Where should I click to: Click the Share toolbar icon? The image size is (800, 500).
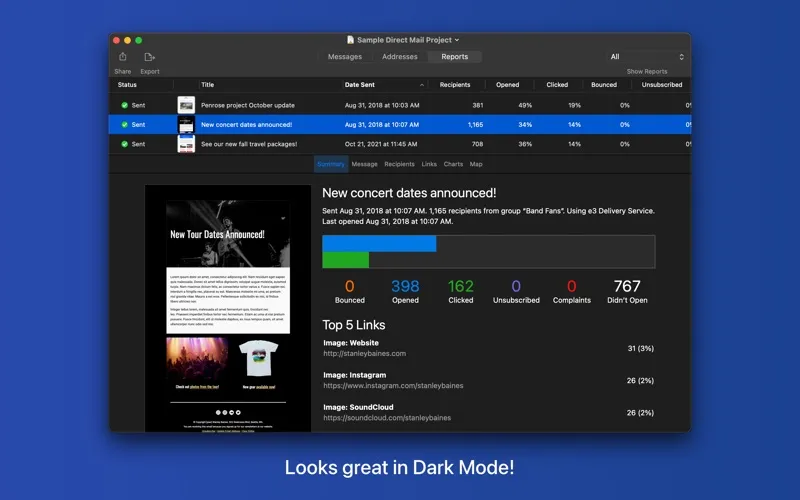122,57
